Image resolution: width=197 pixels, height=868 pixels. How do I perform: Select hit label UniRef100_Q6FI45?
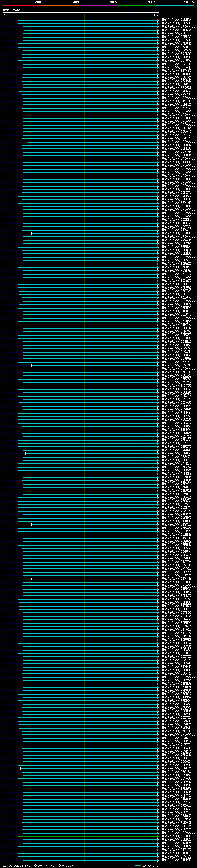tap(177, 128)
